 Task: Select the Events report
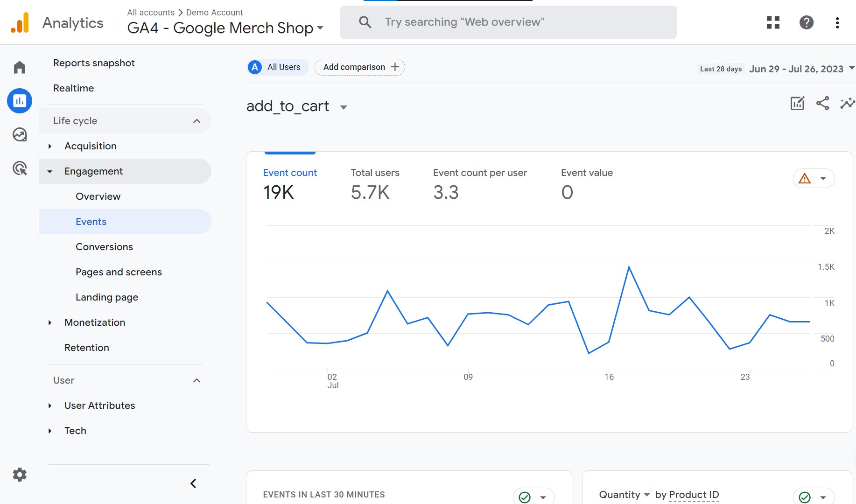[x=125, y=222]
